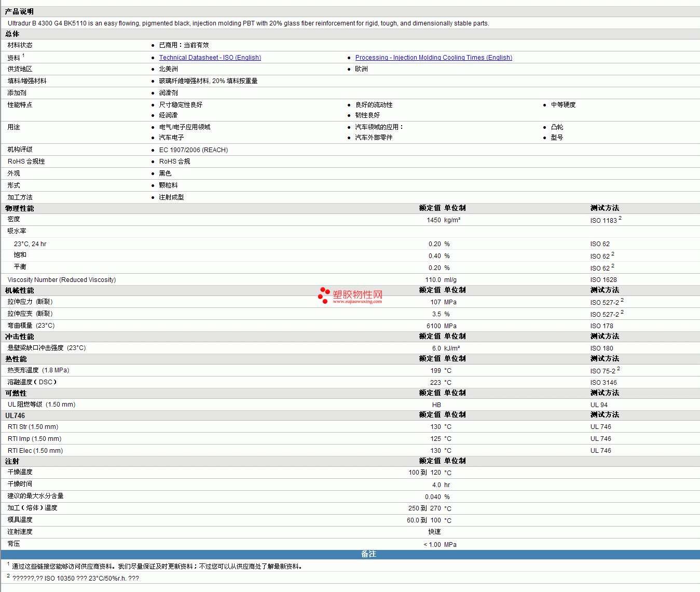Viewport: 700px width, 592px height.
Task: Select the melting temperature value 223
Action: point(436,383)
